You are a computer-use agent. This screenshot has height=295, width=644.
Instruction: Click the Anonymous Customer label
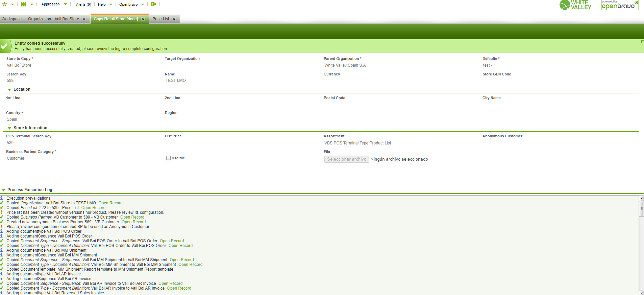[x=502, y=136]
